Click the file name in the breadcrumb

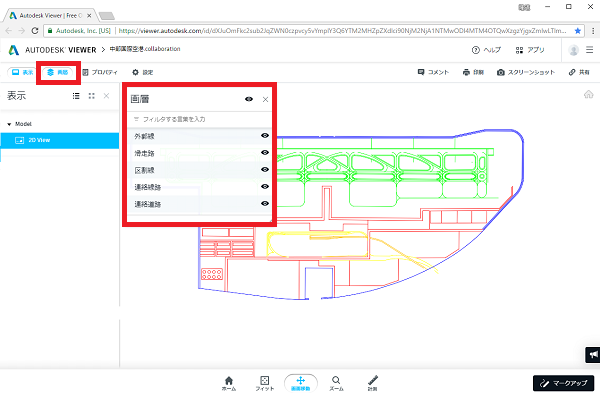click(145, 49)
